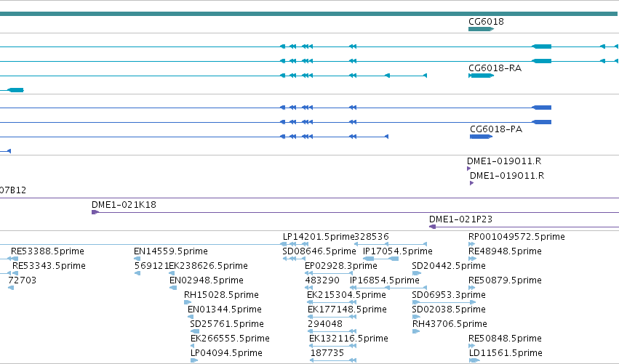
Task: Select IP16854.5prime label
Action: 385,280
